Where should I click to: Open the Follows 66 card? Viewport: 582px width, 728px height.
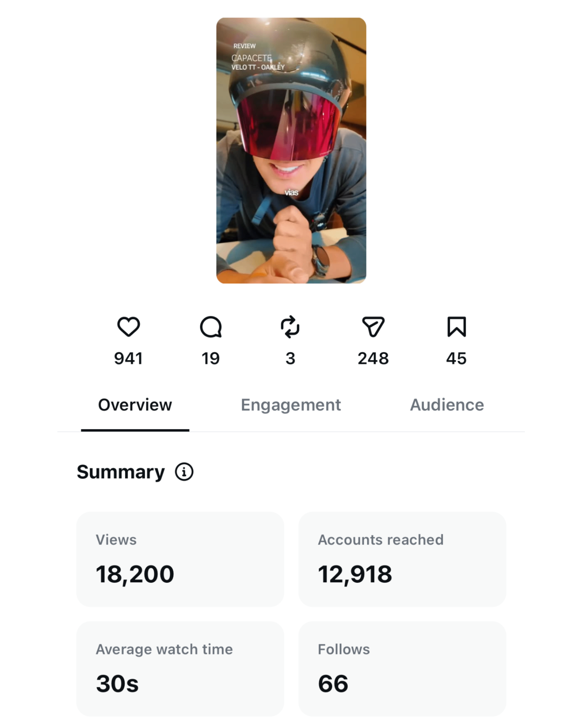click(402, 669)
